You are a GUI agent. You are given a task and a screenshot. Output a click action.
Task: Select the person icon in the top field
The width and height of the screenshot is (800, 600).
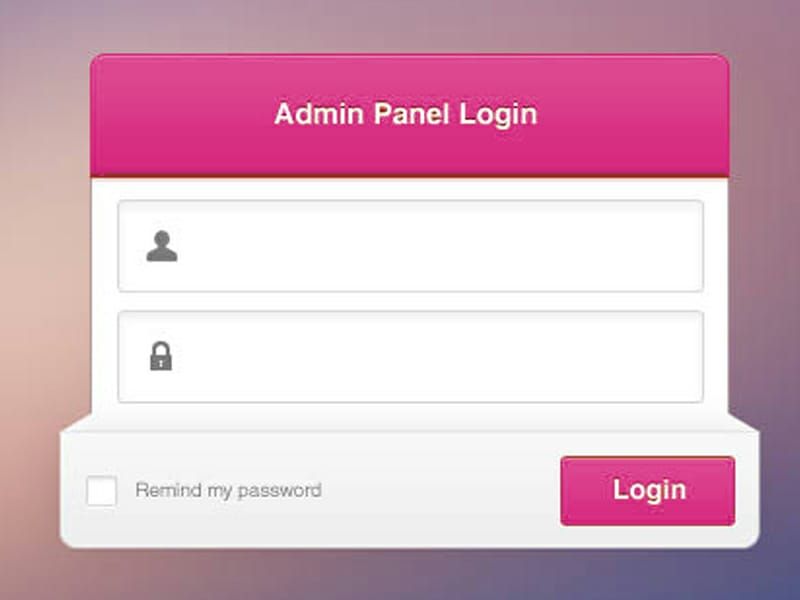coord(162,246)
